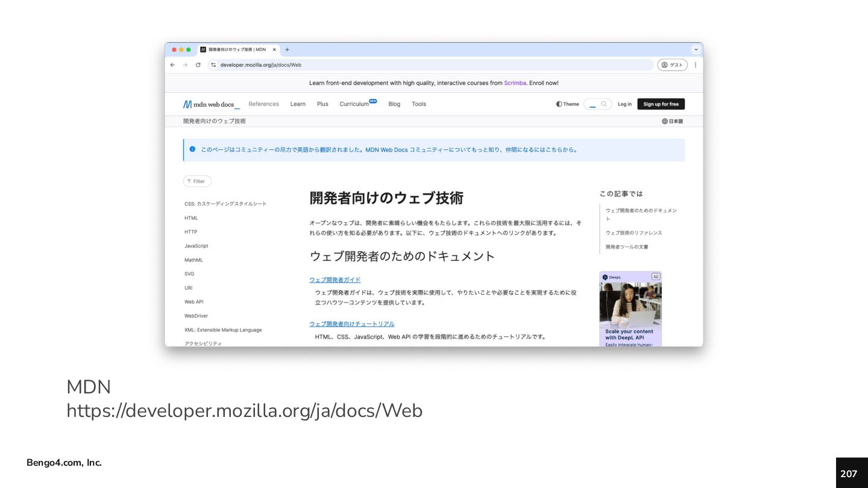Click the Scrimba link in the banner
868x488 pixels.
pyautogui.click(x=515, y=83)
